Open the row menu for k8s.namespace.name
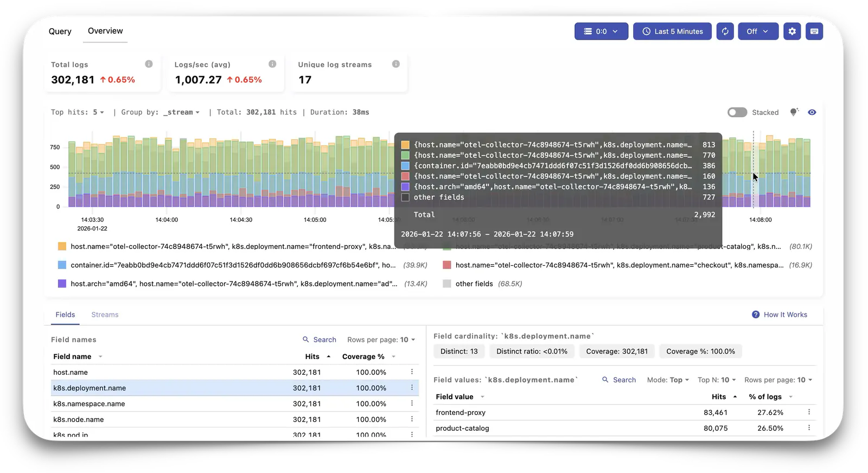The image size is (868, 473). (412, 403)
